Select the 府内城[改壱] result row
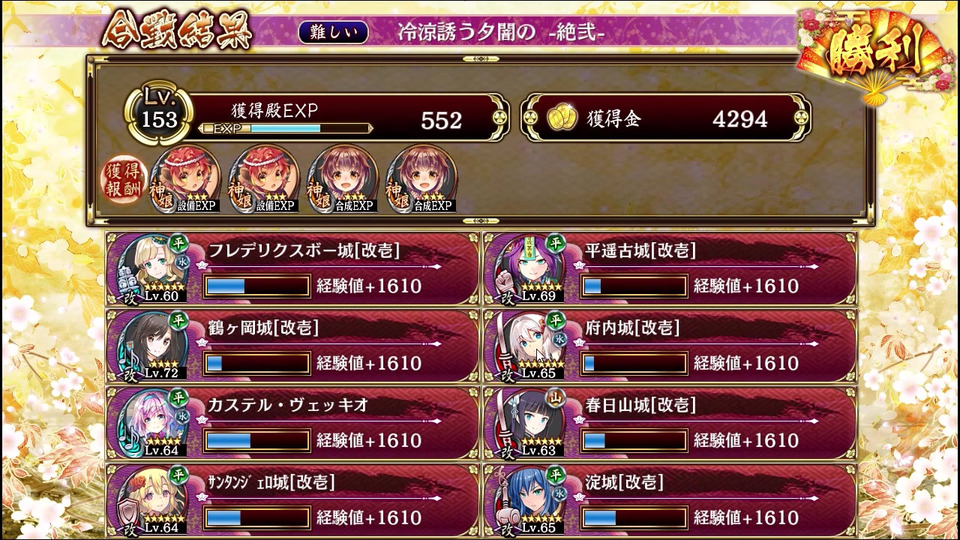 tap(670, 347)
